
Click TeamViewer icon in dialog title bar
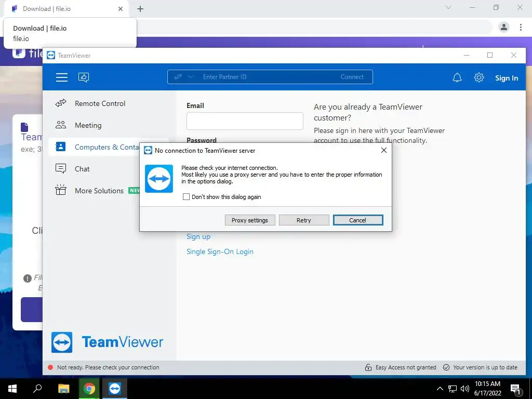tap(148, 150)
